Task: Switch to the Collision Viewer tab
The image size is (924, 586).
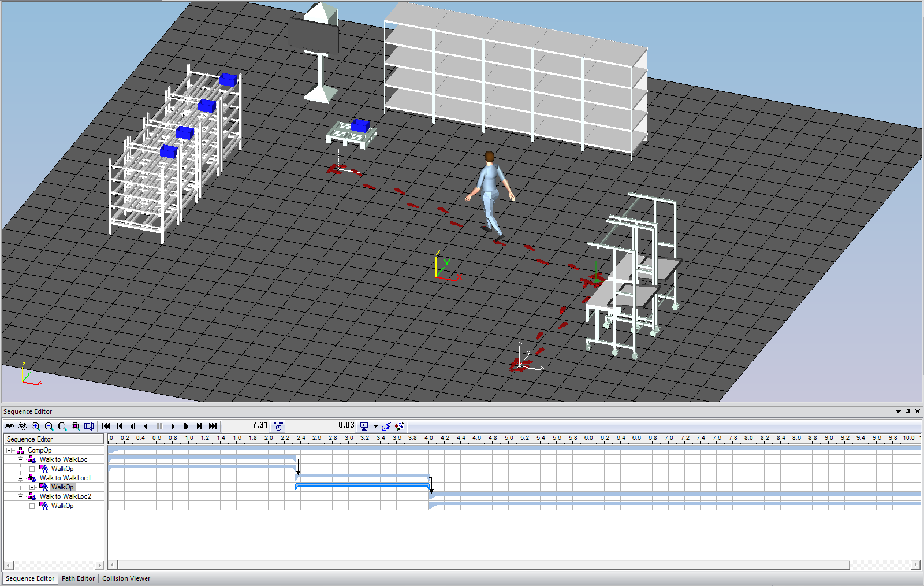Action: [126, 578]
